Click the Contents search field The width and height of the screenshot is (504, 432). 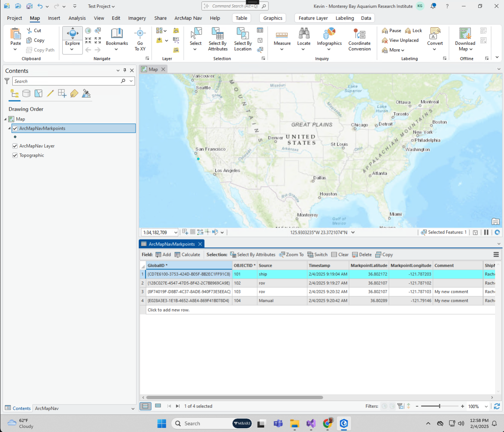[67, 81]
